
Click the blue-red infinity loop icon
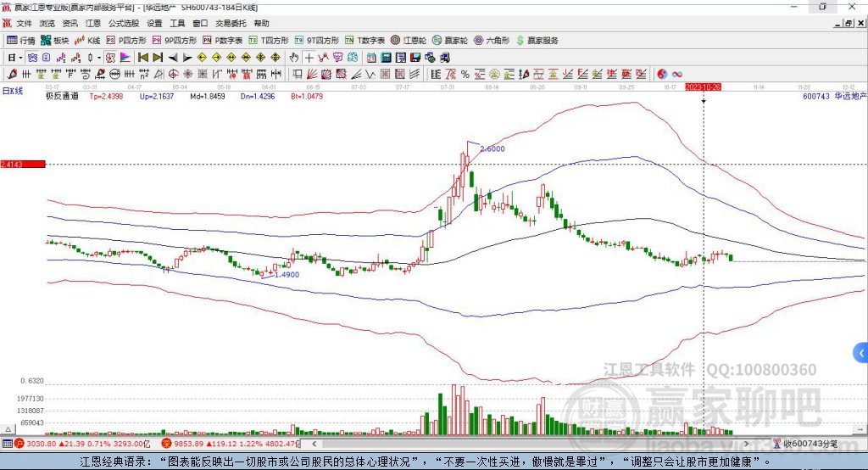[677, 75]
